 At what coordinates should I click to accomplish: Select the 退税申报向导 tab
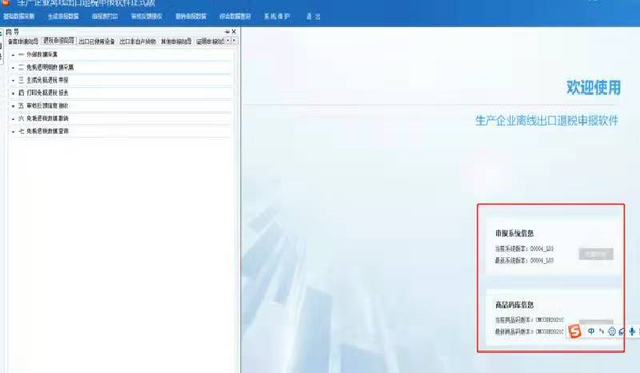point(59,41)
